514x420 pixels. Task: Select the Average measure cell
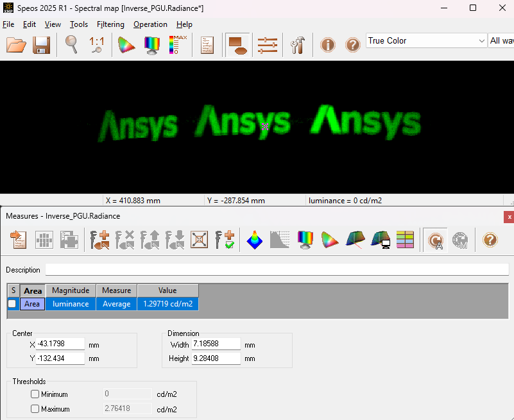pos(117,304)
